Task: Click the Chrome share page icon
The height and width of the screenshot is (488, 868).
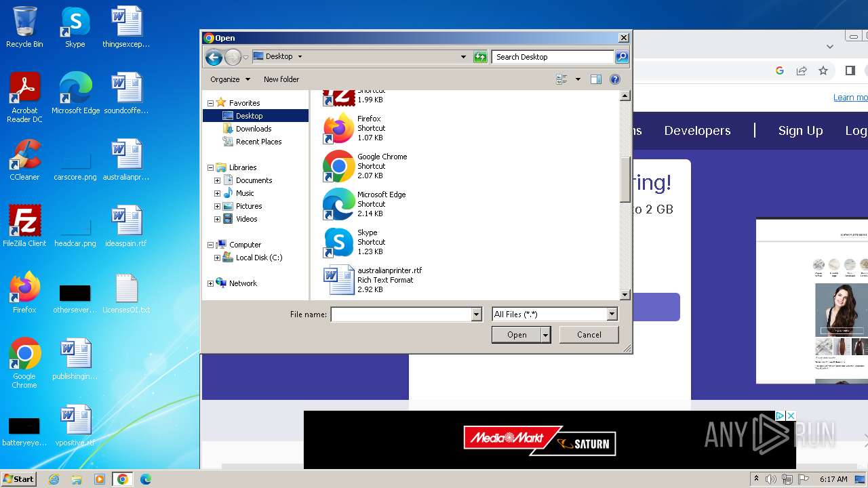Action: tap(802, 70)
